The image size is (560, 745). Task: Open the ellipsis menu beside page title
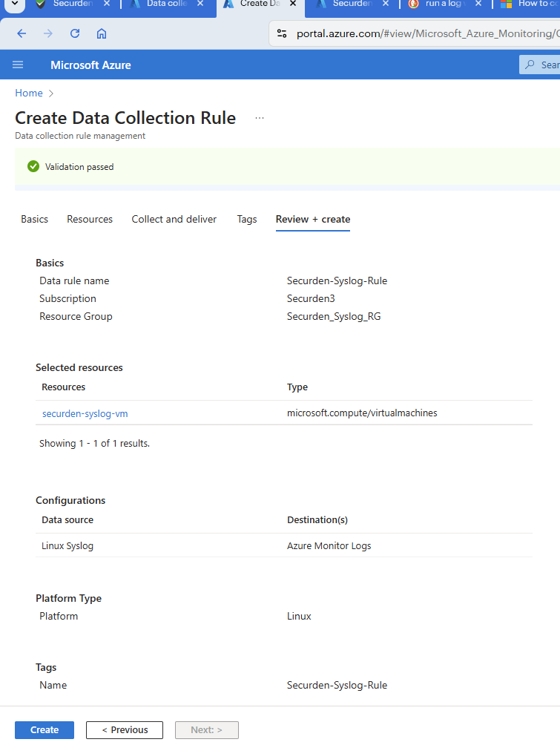point(259,118)
